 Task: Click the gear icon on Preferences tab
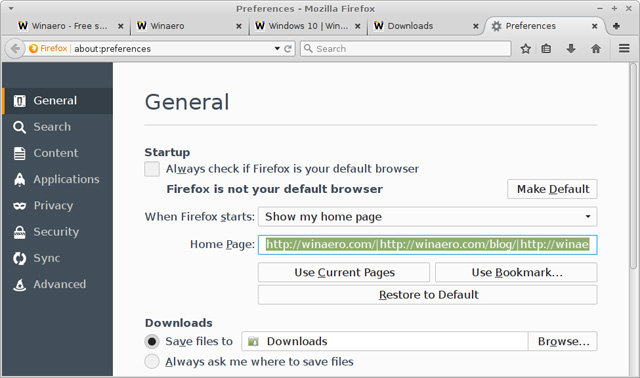coord(496,26)
